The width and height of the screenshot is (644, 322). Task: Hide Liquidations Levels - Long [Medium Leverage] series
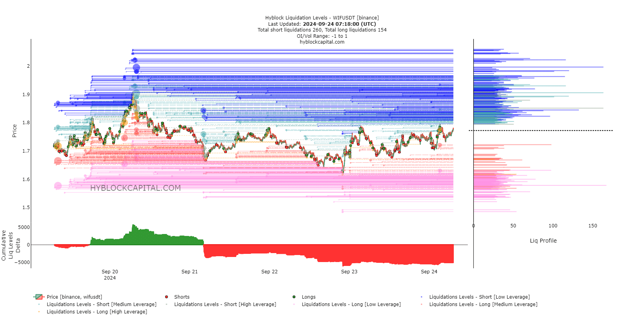[x=479, y=304]
